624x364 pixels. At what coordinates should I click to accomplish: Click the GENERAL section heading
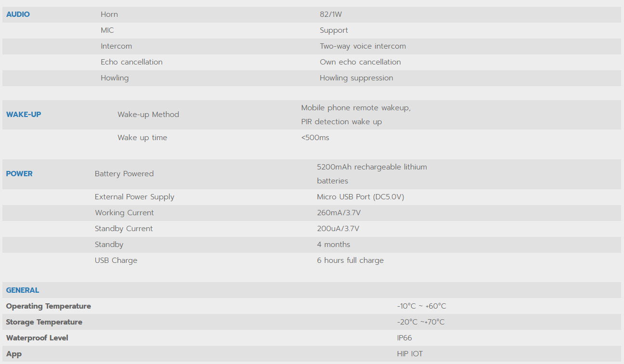[x=23, y=290]
